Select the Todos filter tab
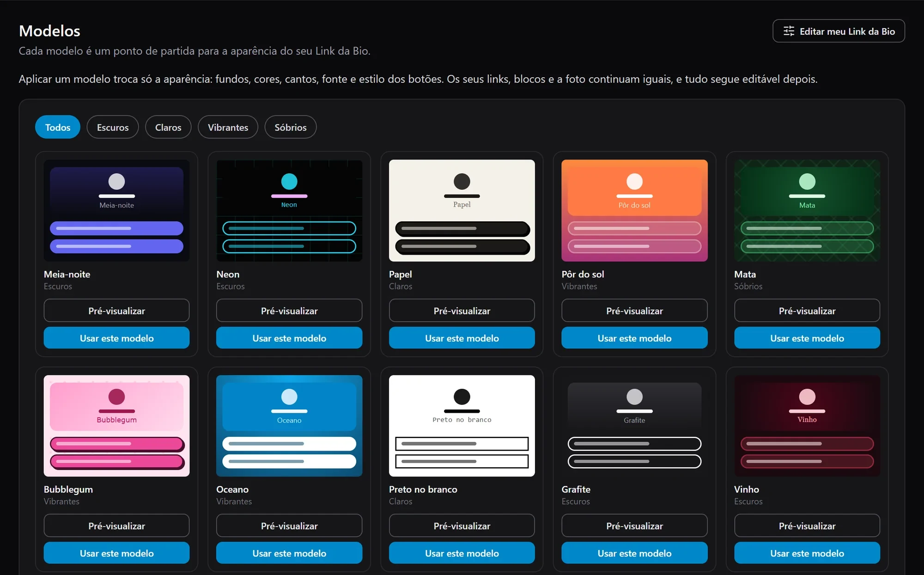 [x=58, y=127]
